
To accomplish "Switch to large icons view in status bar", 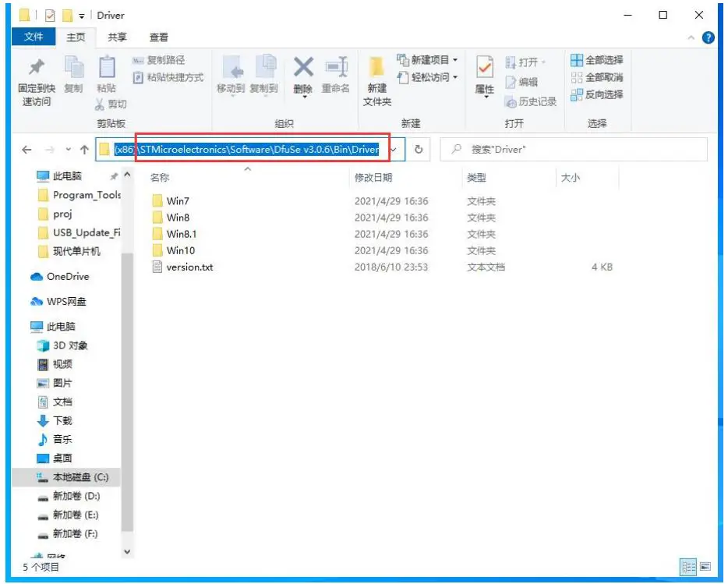I will point(705,567).
